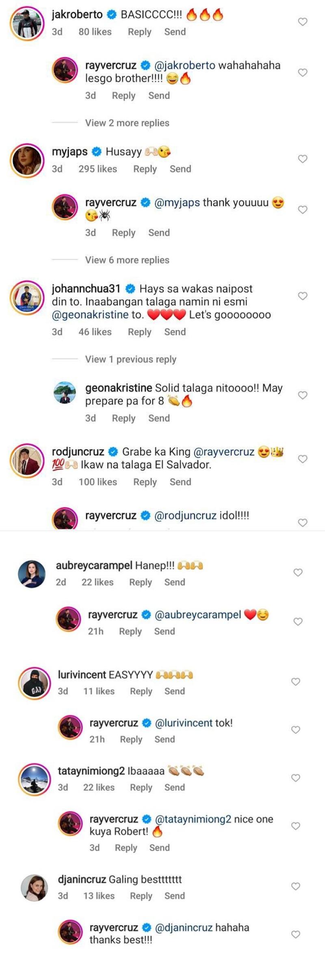Open the @rayvercruz mention in rodjuncruz's comment
This screenshot has width=325, height=980.
[224, 452]
